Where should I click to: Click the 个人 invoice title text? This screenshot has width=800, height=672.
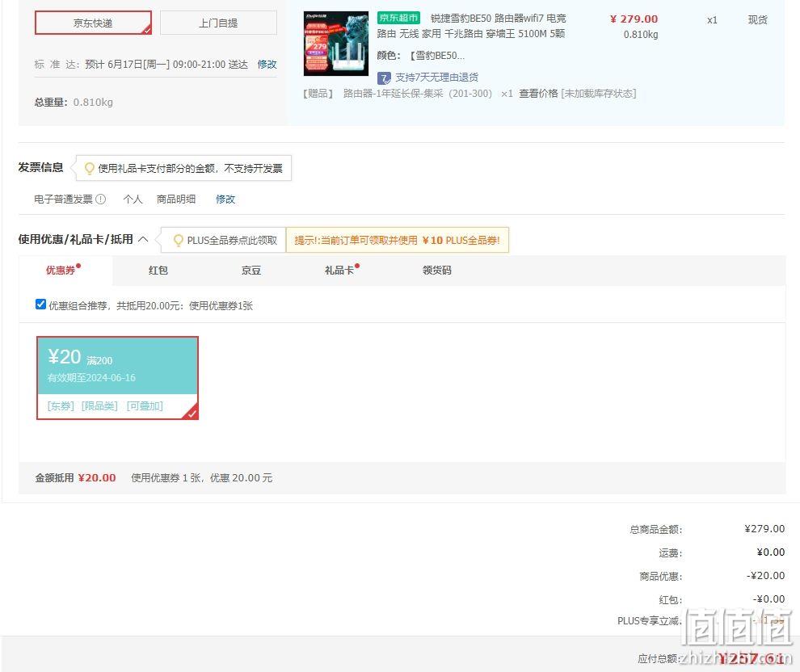click(133, 199)
